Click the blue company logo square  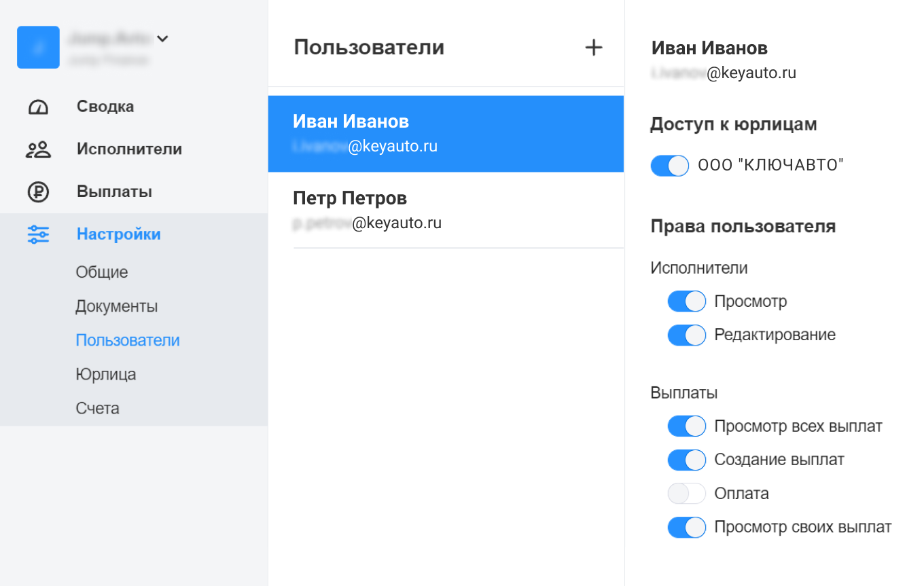point(38,47)
